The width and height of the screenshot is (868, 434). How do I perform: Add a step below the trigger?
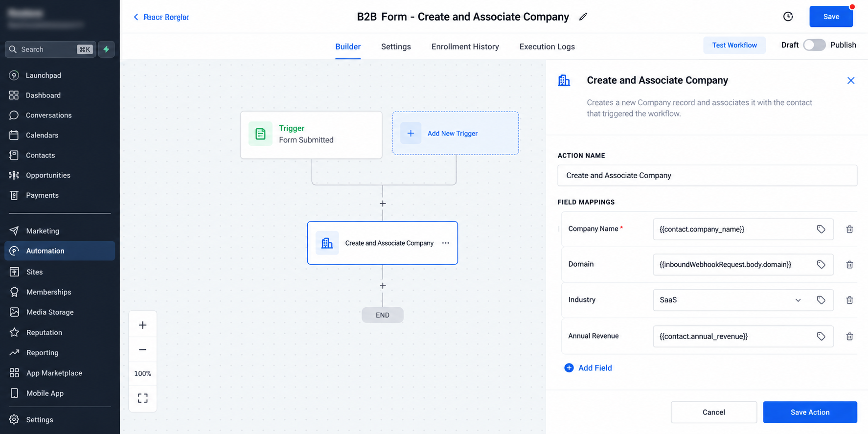(x=383, y=203)
